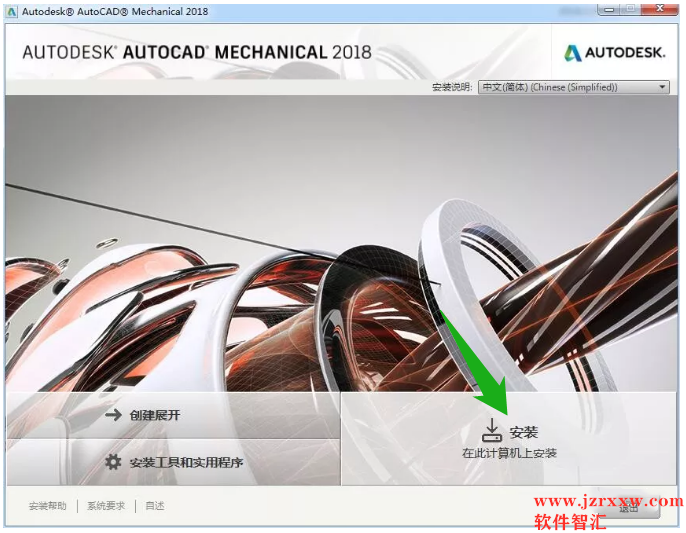This screenshot has width=686, height=533.
Task: Open the 系统要求 link
Action: coord(106,506)
